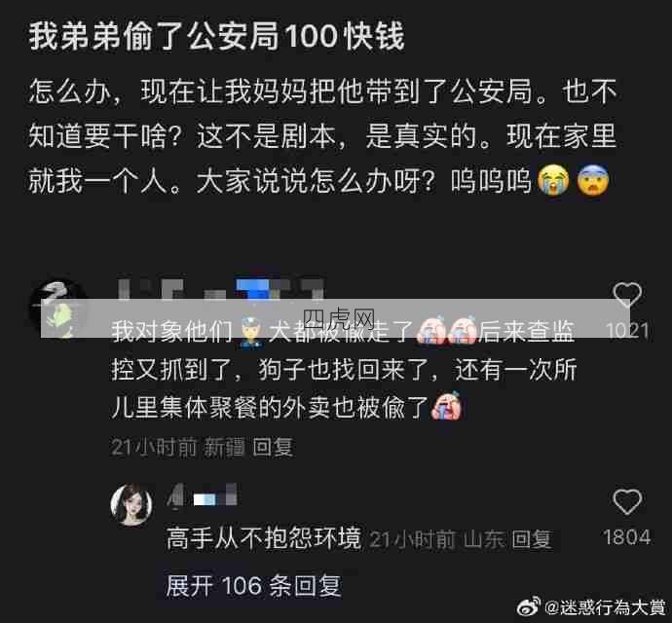Open the @迷惑行為大賞 watermark handle

(x=605, y=607)
